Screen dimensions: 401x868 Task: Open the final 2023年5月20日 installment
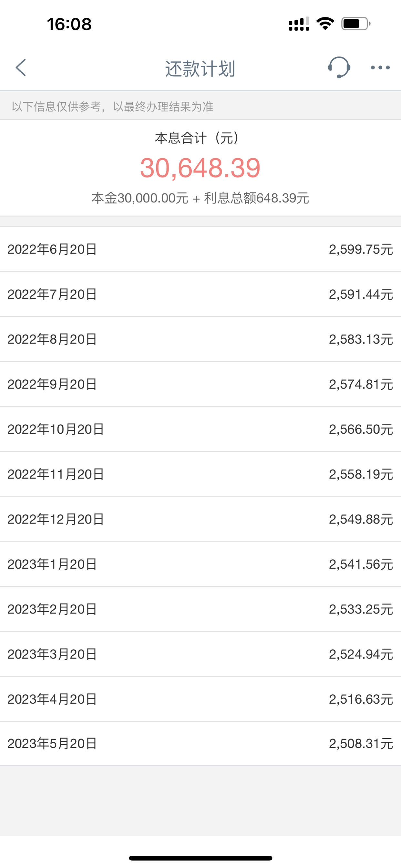pyautogui.click(x=200, y=744)
